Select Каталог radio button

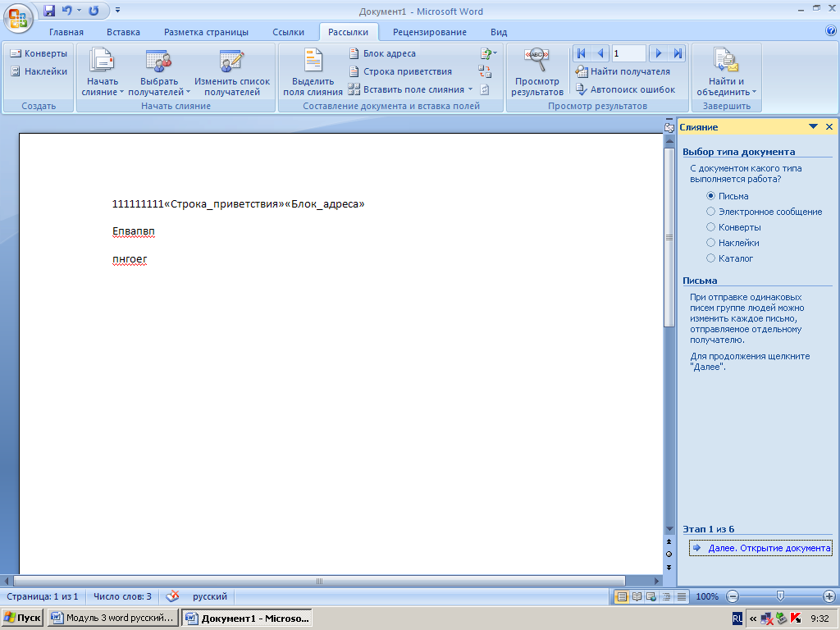711,258
